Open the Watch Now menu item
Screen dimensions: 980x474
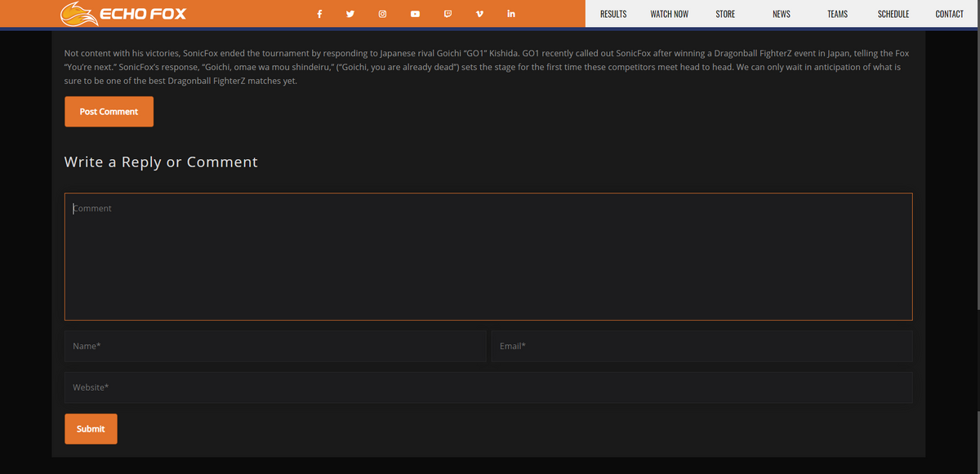tap(670, 14)
